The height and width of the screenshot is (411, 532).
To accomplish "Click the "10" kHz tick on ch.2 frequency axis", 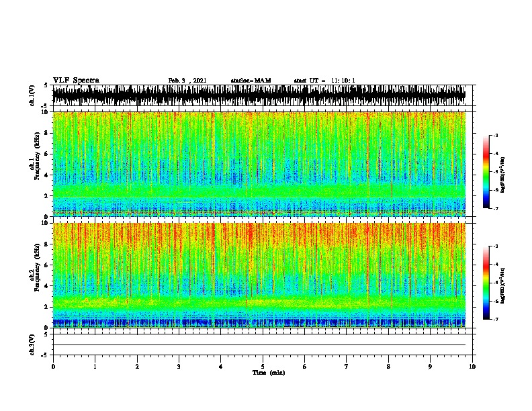I will pos(46,224).
